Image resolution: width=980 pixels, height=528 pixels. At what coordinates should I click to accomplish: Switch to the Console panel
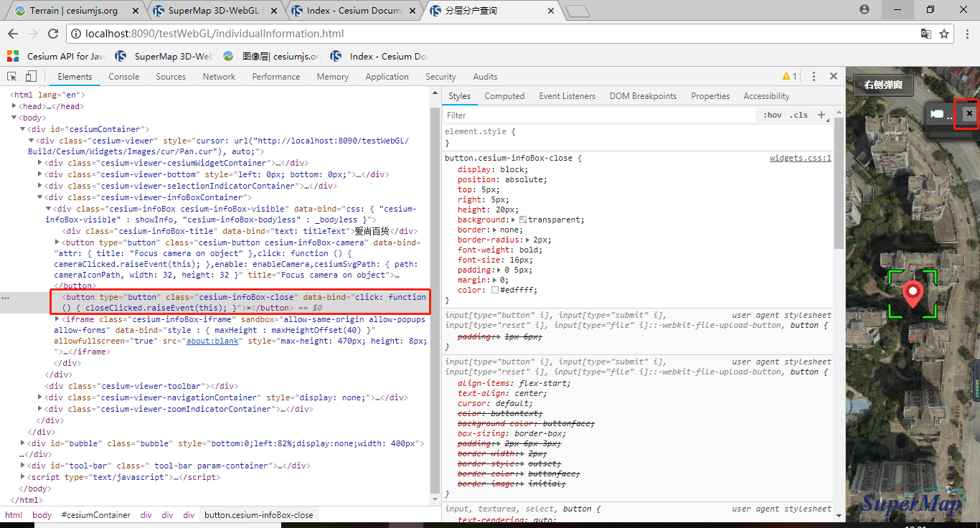coord(124,77)
